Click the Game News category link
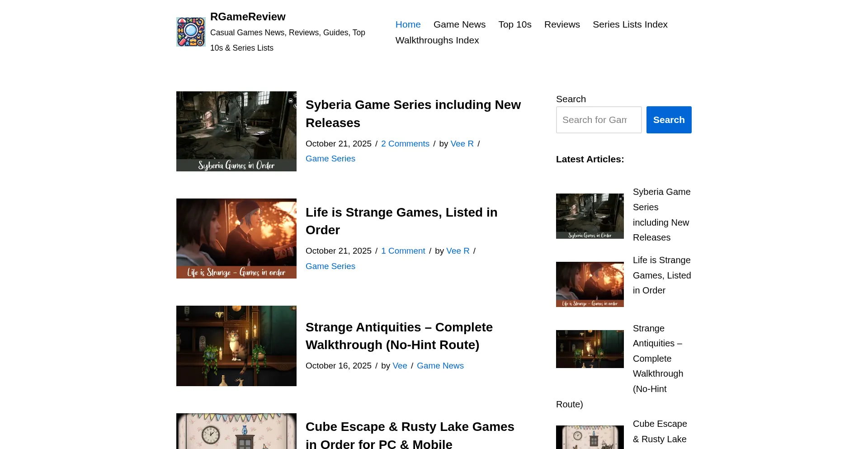Viewport: 868px width, 449px height. pos(440,366)
